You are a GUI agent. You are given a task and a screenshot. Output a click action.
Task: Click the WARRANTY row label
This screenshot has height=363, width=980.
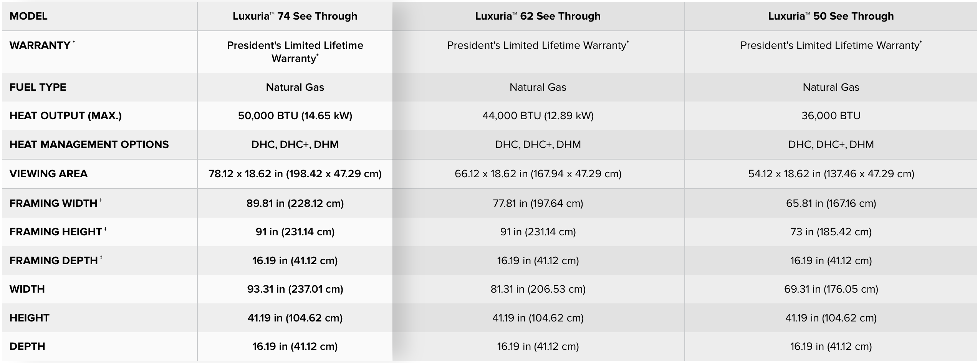click(x=40, y=45)
